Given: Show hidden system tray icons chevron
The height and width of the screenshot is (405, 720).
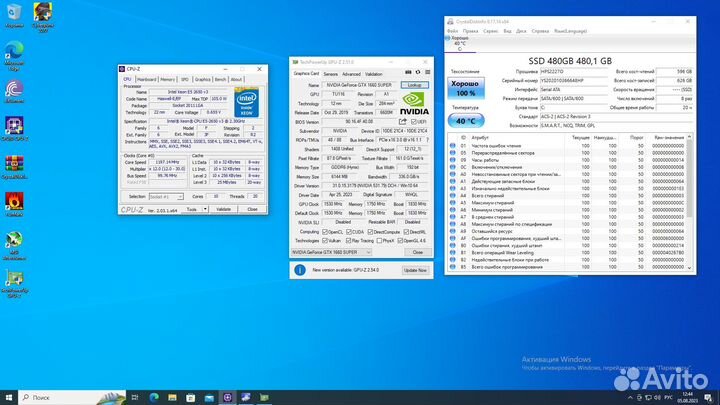Looking at the screenshot, I should click(x=630, y=397).
